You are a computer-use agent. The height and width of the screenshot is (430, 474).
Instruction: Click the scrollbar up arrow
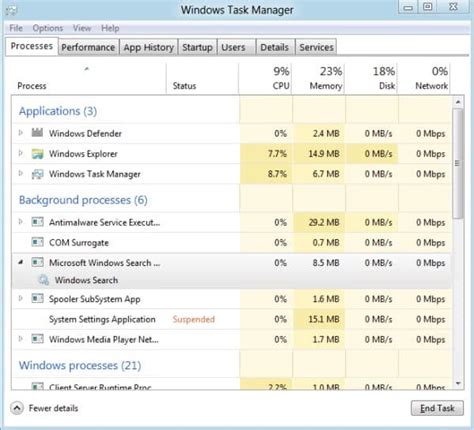coord(458,102)
